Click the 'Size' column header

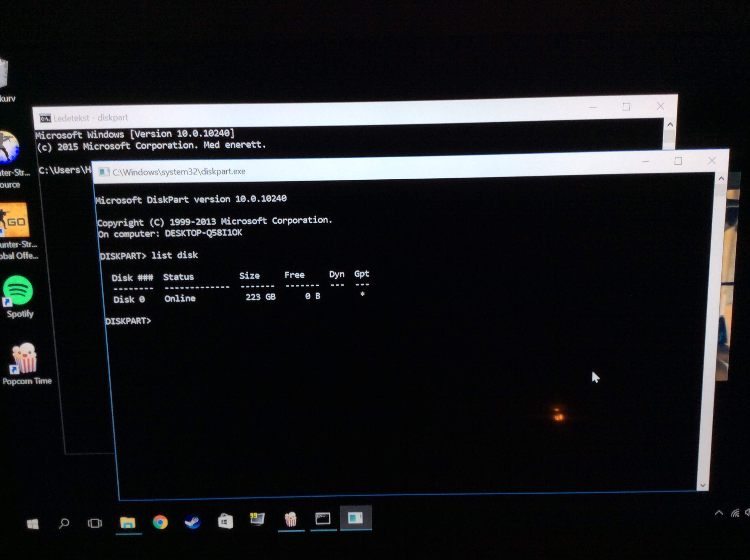(x=249, y=276)
